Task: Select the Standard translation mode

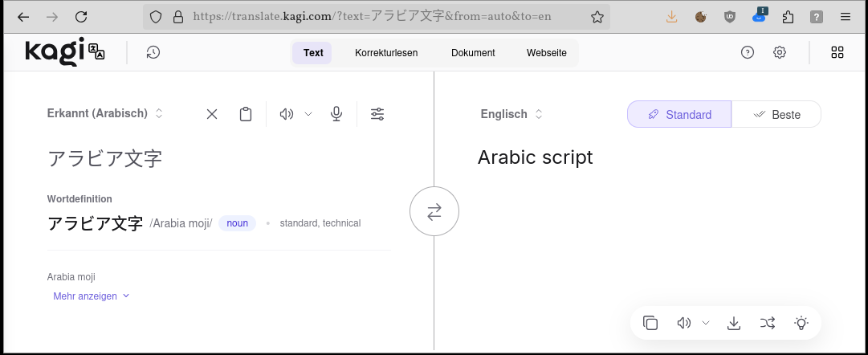Action: pos(679,115)
